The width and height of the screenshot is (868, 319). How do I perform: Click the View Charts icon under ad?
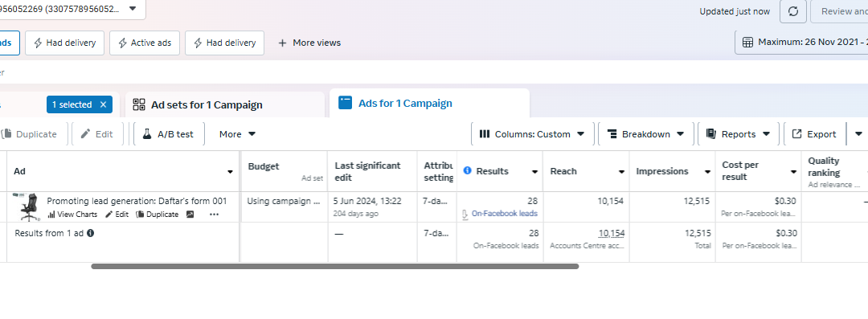click(51, 215)
